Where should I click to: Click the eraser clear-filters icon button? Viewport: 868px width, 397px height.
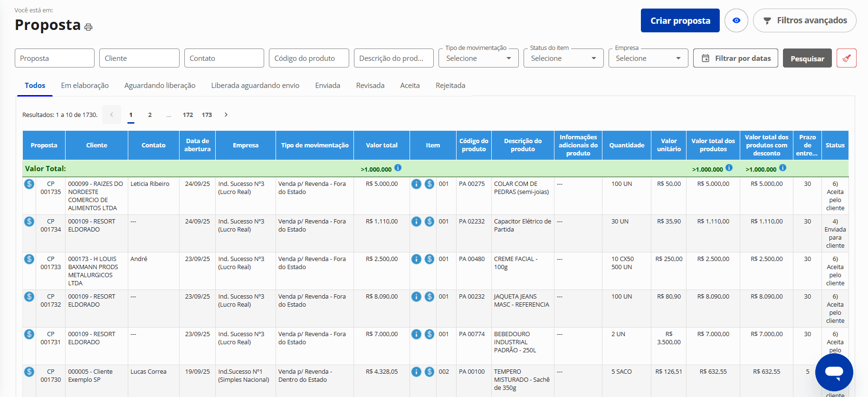846,58
